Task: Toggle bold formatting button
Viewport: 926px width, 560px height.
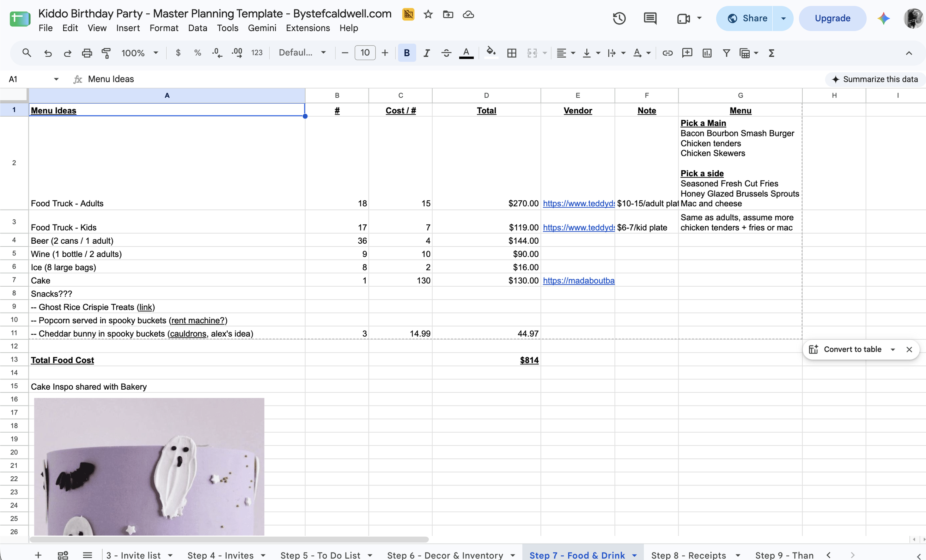Action: (x=407, y=53)
